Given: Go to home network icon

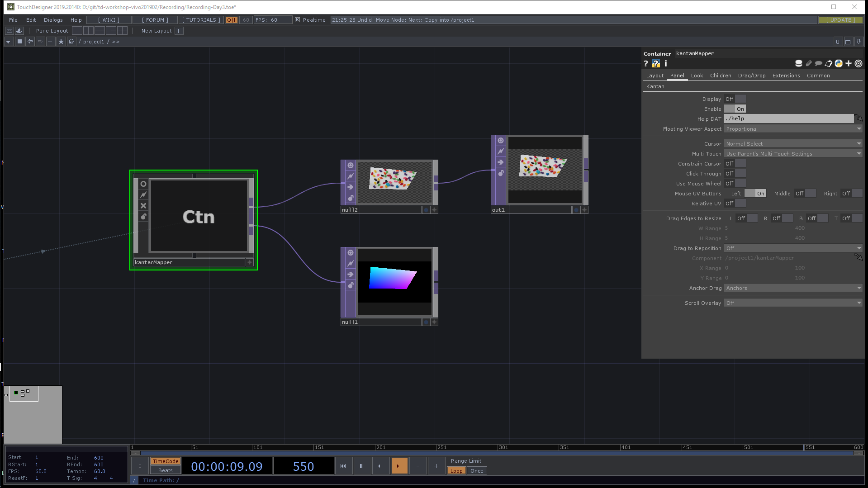Looking at the screenshot, I should point(71,42).
